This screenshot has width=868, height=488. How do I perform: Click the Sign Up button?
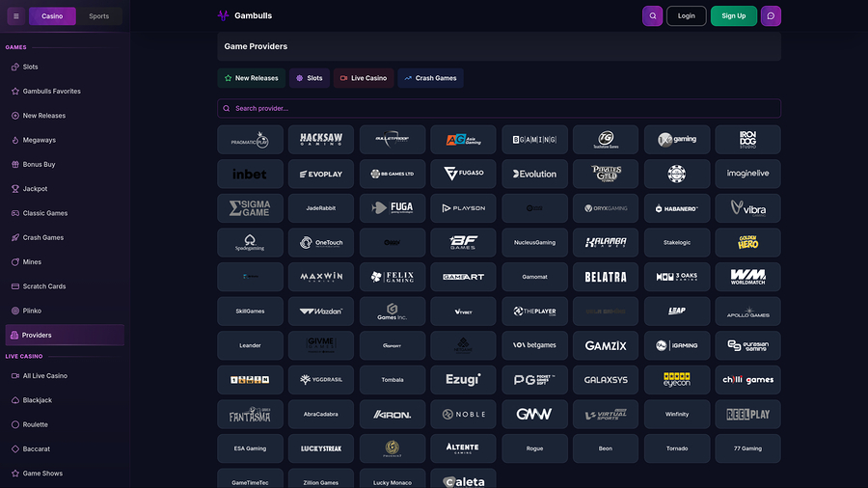click(x=733, y=16)
